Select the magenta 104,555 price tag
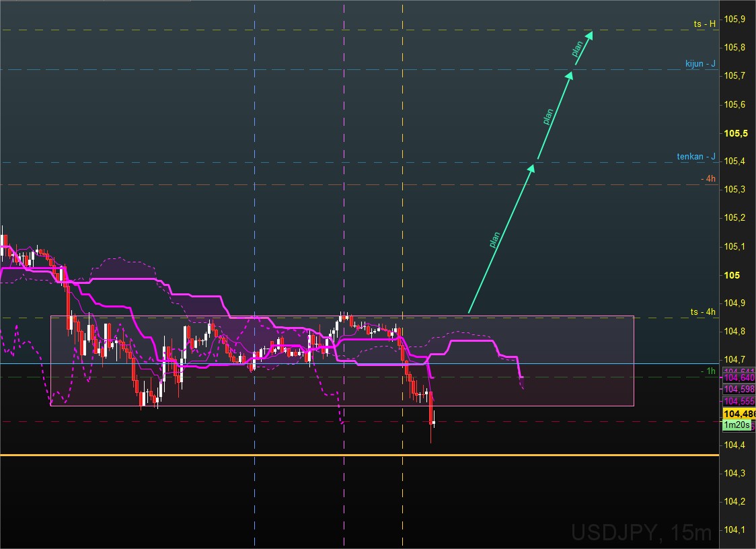756x549 pixels. 739,402
